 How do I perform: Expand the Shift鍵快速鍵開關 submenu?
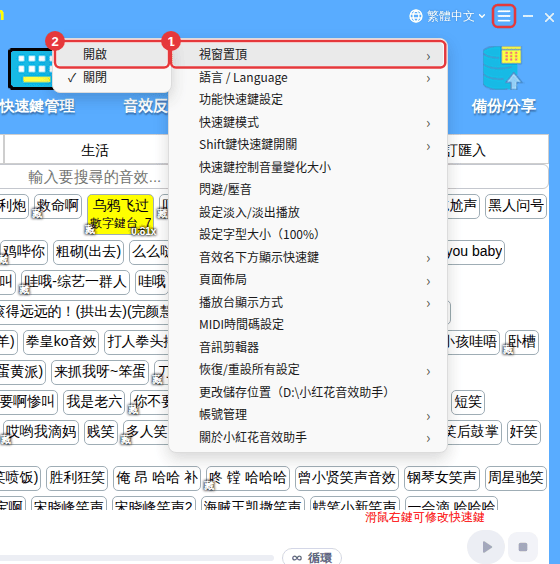(x=308, y=145)
